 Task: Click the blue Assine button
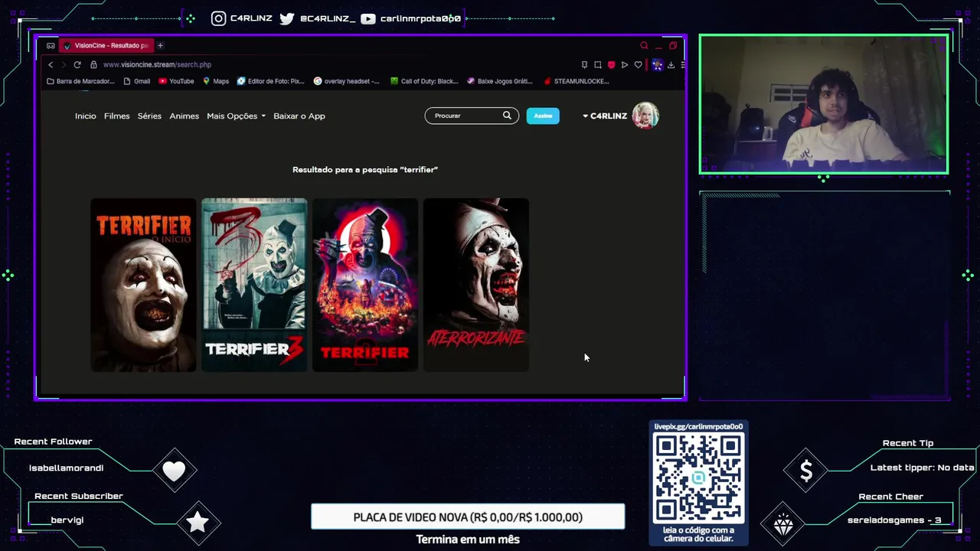tap(543, 116)
